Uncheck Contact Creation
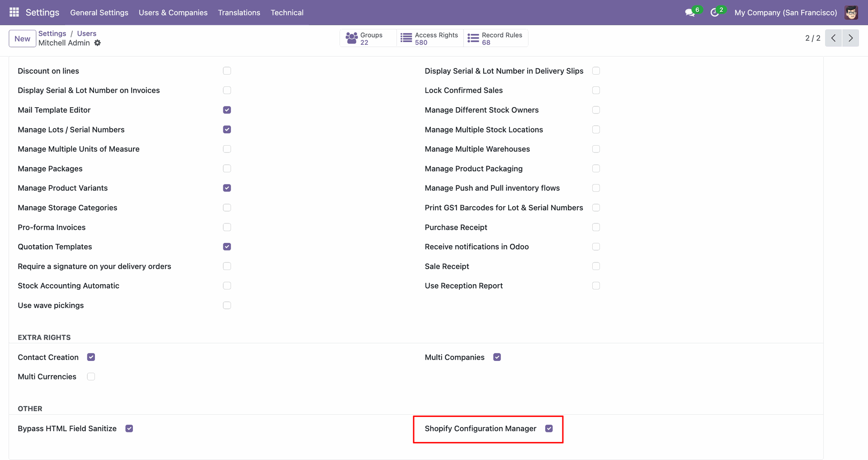The height and width of the screenshot is (460, 868). [x=91, y=357]
